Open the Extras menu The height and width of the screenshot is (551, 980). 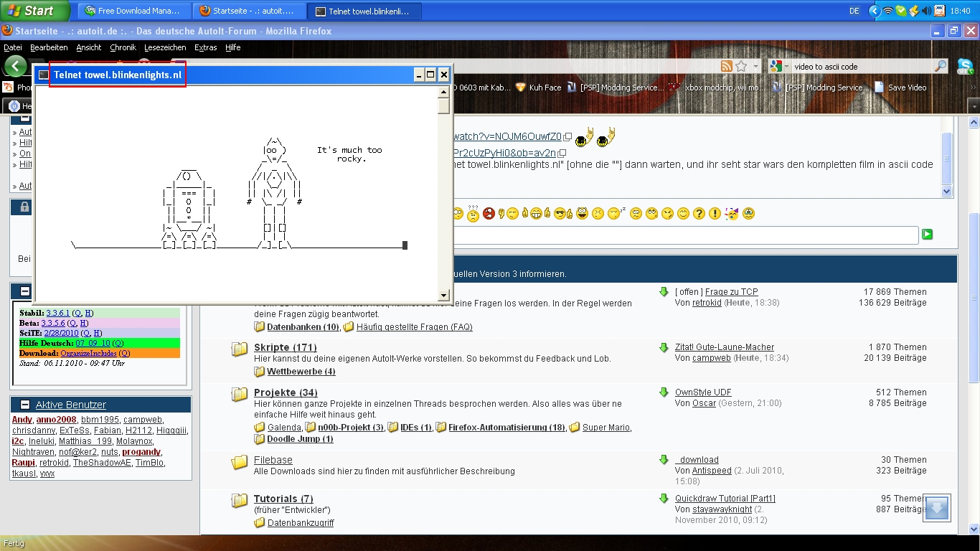tap(205, 47)
